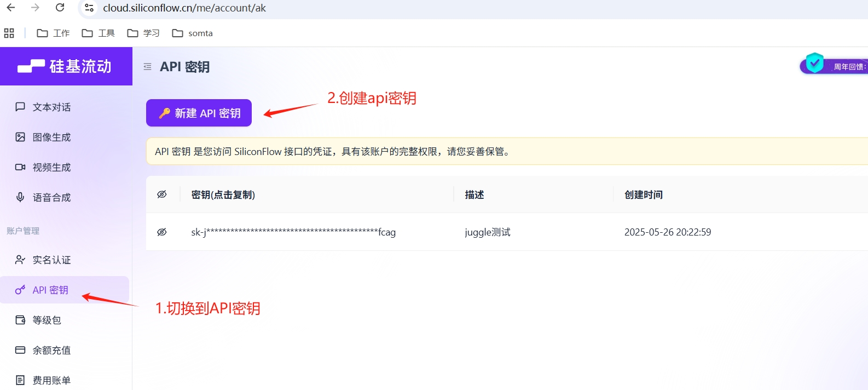
Task: Open 文本对话 text chat page
Action: pyautogui.click(x=51, y=107)
